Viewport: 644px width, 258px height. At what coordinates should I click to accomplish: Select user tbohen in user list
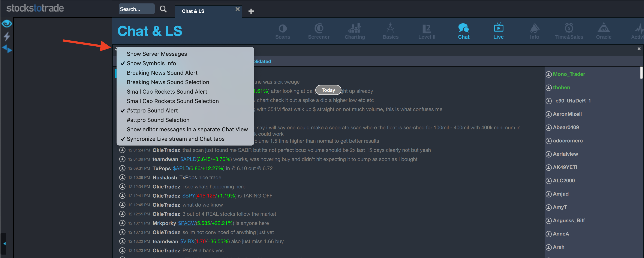tap(561, 87)
